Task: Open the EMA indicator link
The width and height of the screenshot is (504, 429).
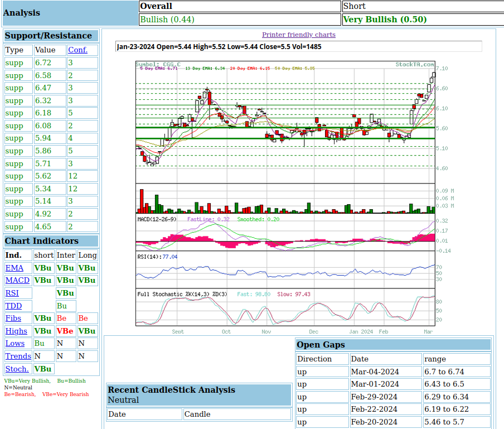Action: coord(14,268)
